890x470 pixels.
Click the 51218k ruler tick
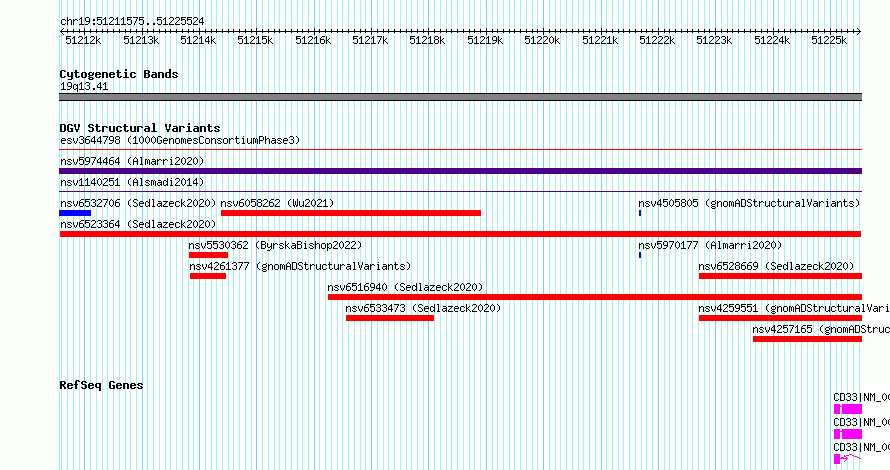[x=427, y=40]
